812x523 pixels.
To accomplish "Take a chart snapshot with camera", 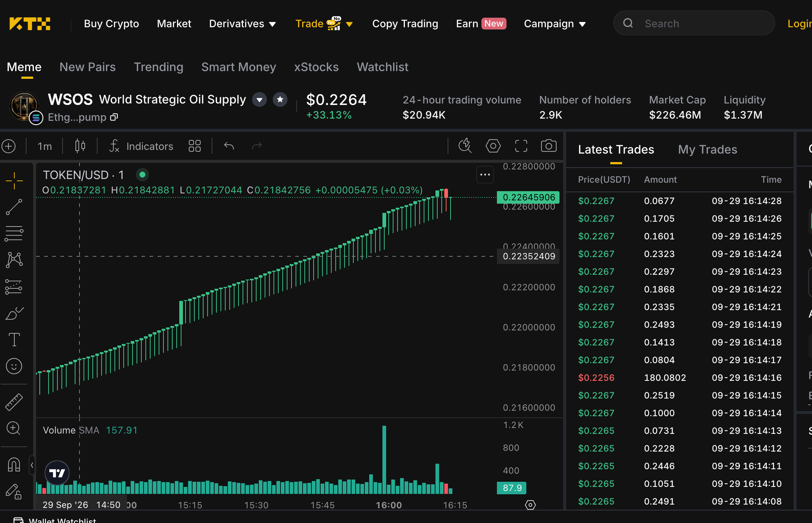I will [548, 146].
